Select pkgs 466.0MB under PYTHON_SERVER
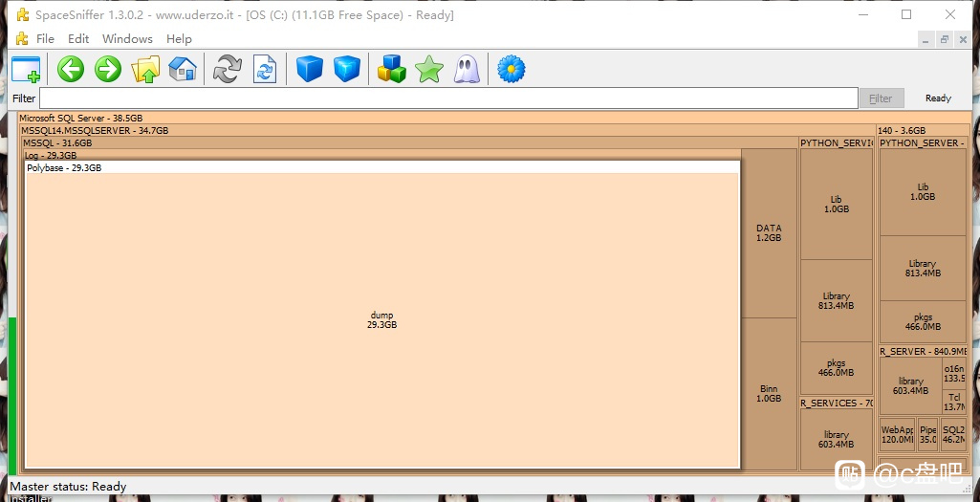This screenshot has height=502, width=980. click(923, 322)
